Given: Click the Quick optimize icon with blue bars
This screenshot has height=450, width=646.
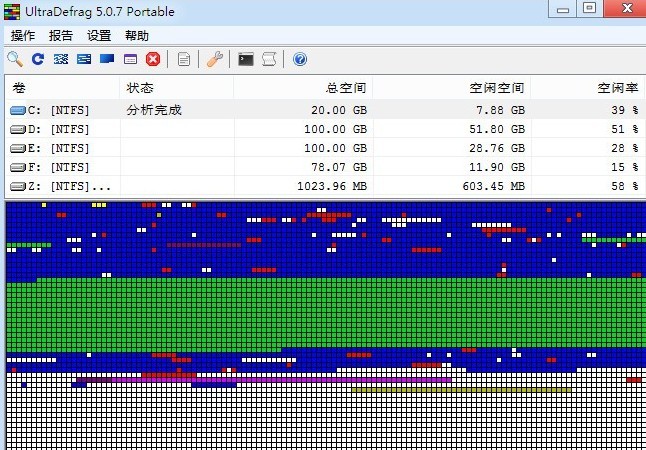Looking at the screenshot, I should tap(84, 59).
